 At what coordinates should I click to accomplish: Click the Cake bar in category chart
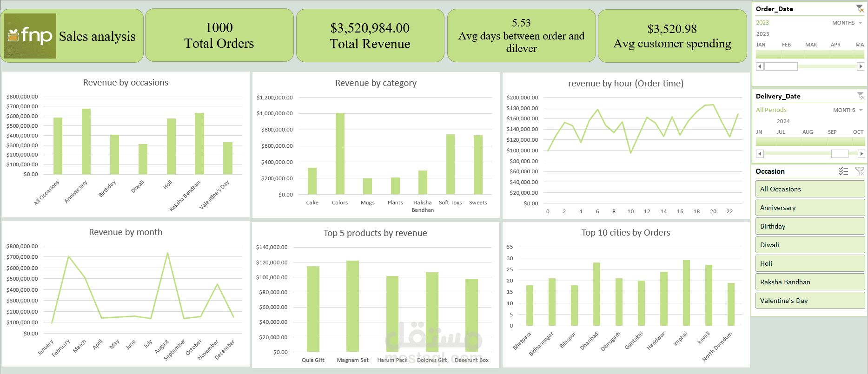312,181
